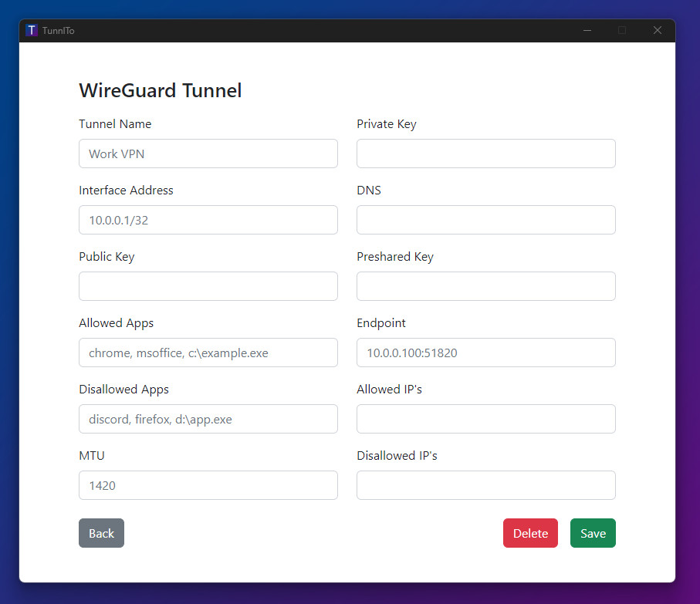Screen dimensions: 700x604
Task: Click the WireGuard Tunnel heading
Action: 161,90
